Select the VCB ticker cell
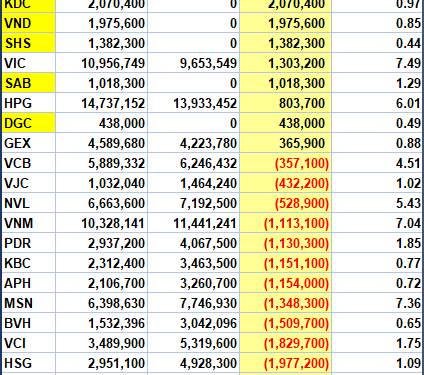This screenshot has height=375, width=424. [29, 163]
